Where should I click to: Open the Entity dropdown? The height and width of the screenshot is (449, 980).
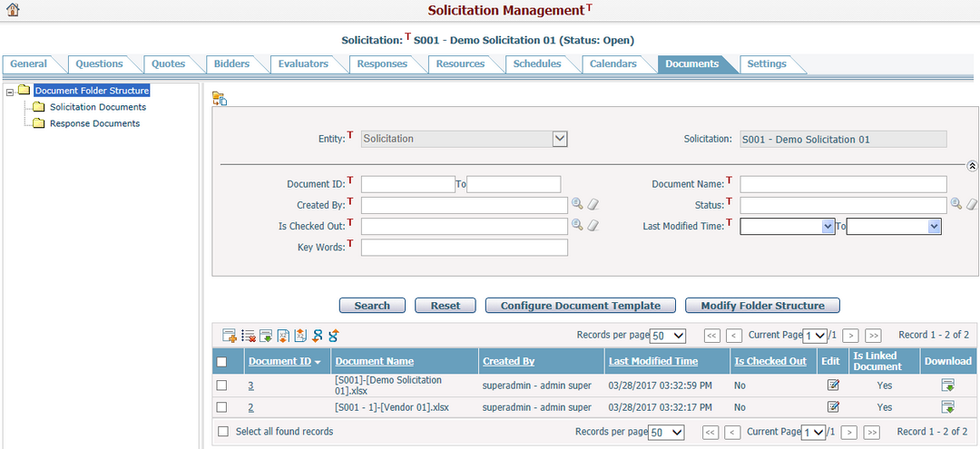coord(560,139)
